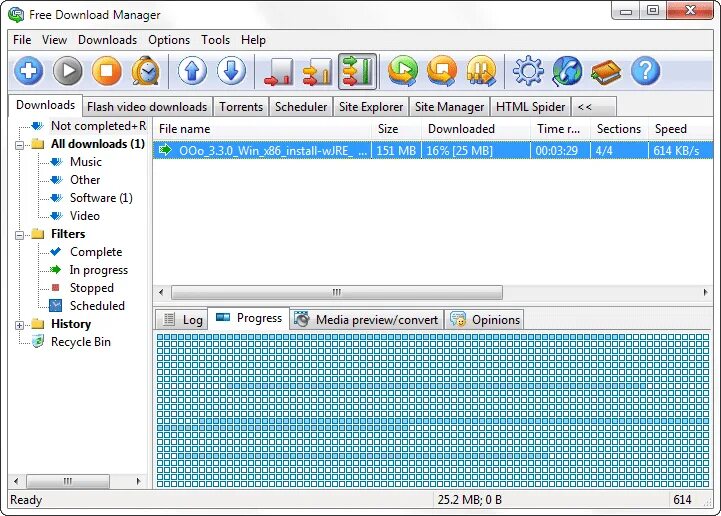This screenshot has height=516, width=721.
Task: Open the Site Manager tab
Action: tap(449, 107)
